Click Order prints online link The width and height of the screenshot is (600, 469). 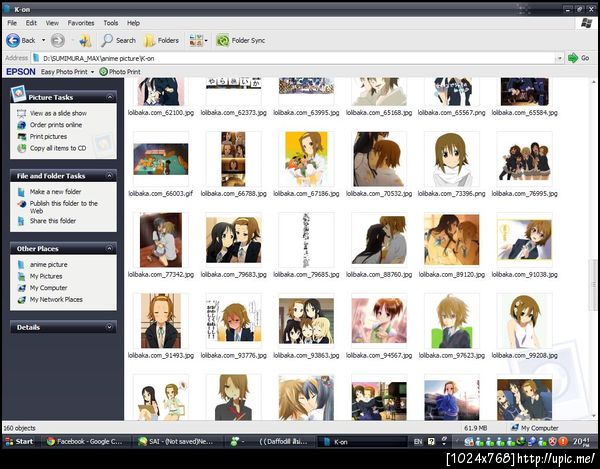click(x=56, y=125)
